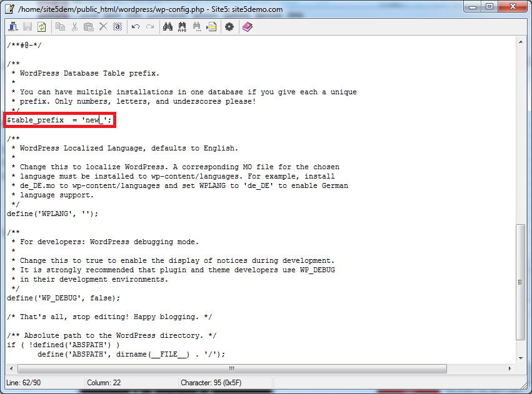The image size is (532, 394).
Task: Click the horizontal scrollbar right arrow
Action: (x=509, y=368)
